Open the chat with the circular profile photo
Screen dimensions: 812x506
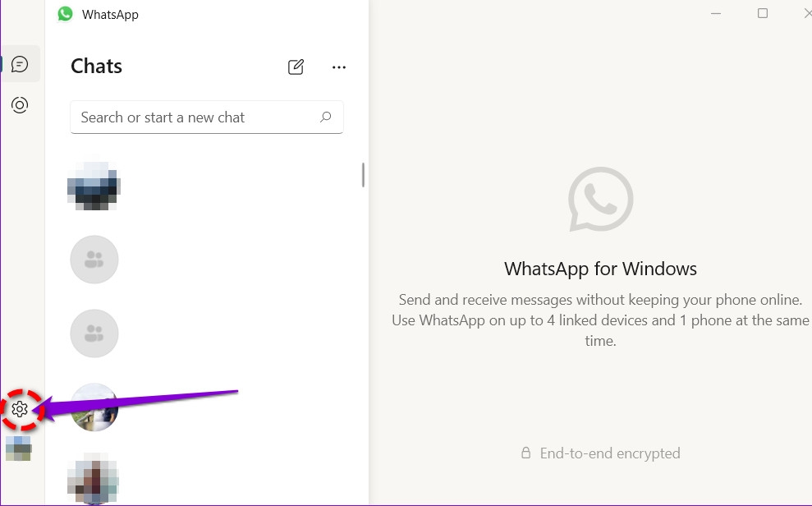(x=94, y=407)
